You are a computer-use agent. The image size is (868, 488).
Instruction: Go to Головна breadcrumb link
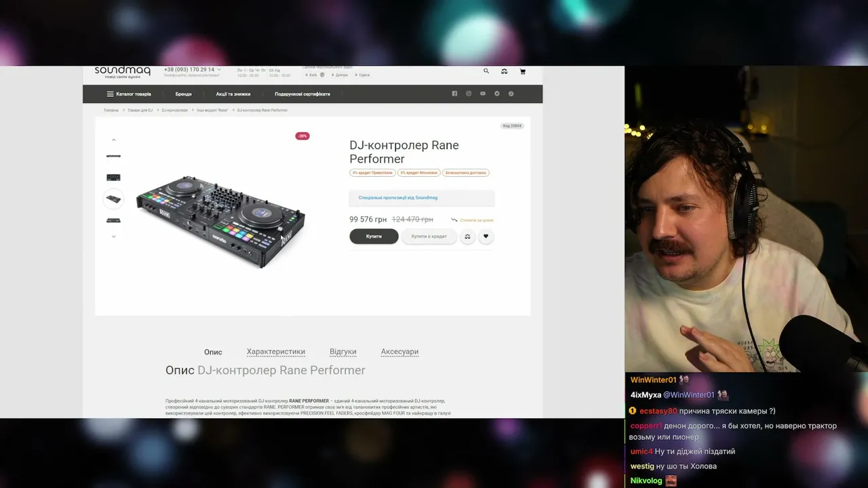point(111,110)
